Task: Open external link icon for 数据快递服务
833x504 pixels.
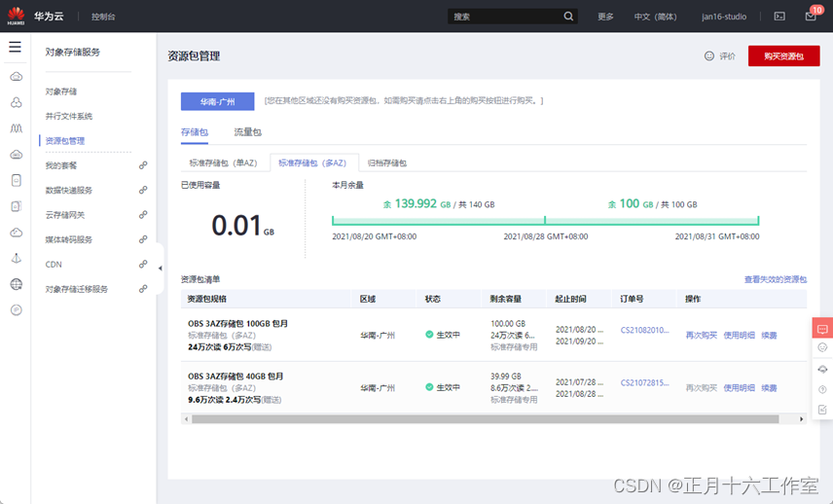Action: click(143, 190)
